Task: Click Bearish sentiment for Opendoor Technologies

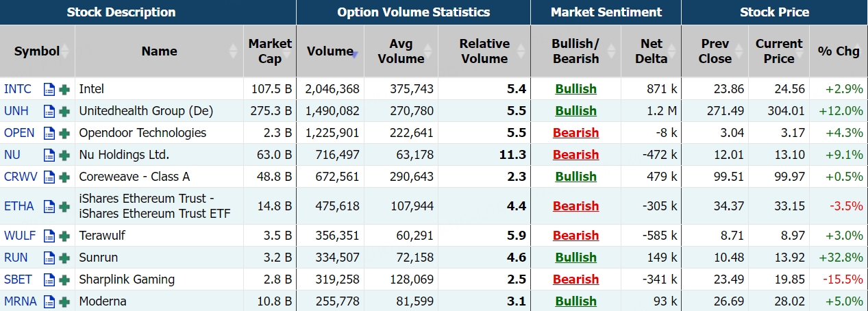Action: [x=575, y=133]
